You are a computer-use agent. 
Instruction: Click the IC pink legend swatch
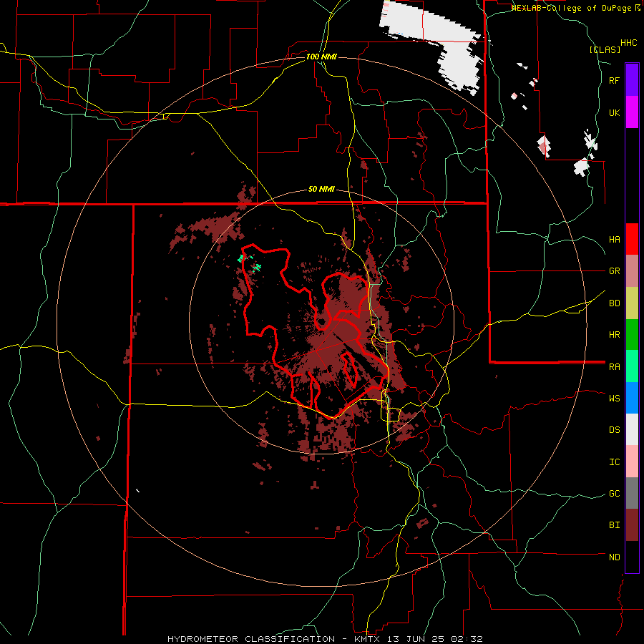(x=632, y=462)
